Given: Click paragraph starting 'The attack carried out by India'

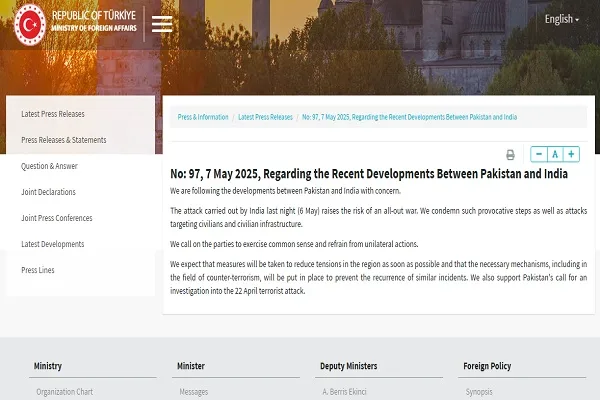Looking at the screenshot, I should [378, 217].
